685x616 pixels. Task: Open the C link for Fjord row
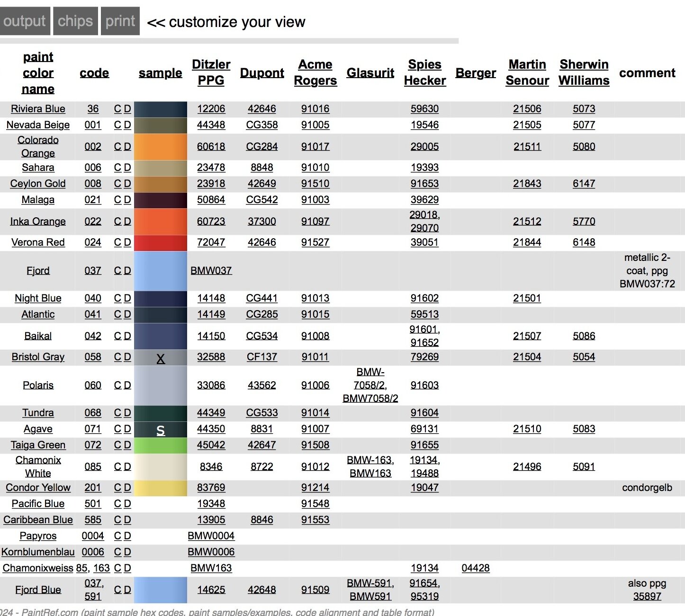coord(117,271)
